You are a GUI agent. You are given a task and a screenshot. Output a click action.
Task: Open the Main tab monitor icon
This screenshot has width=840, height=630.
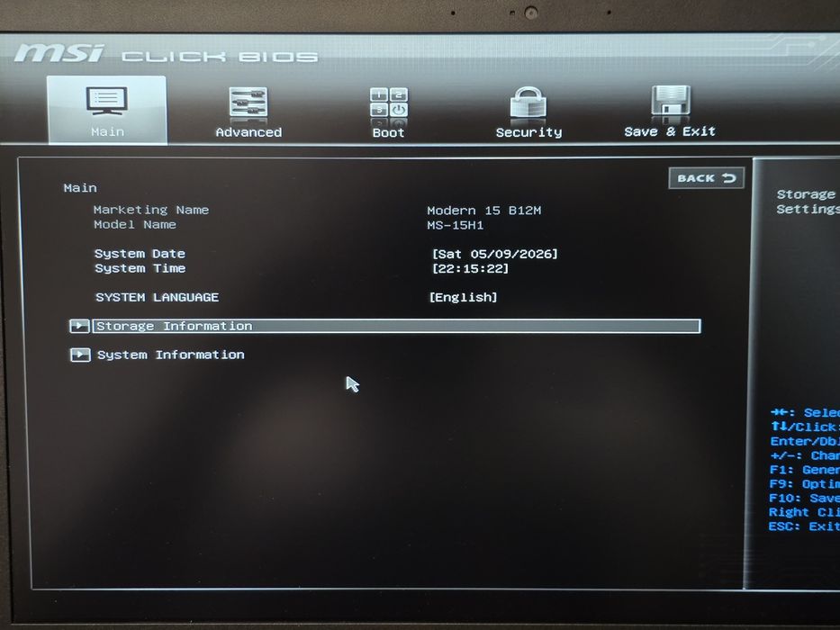tap(106, 101)
